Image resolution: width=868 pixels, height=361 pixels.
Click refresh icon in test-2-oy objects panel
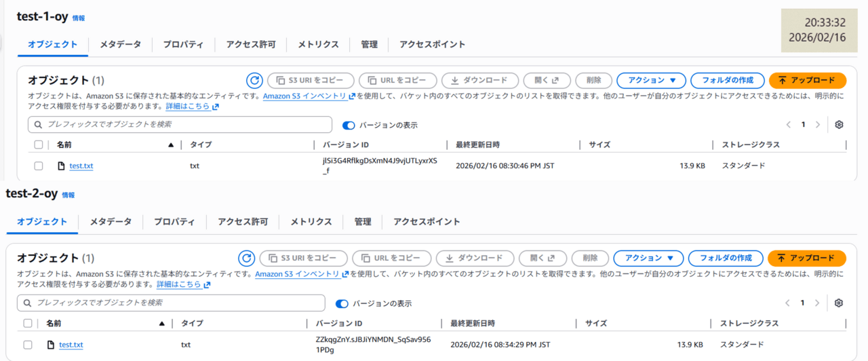point(245,259)
